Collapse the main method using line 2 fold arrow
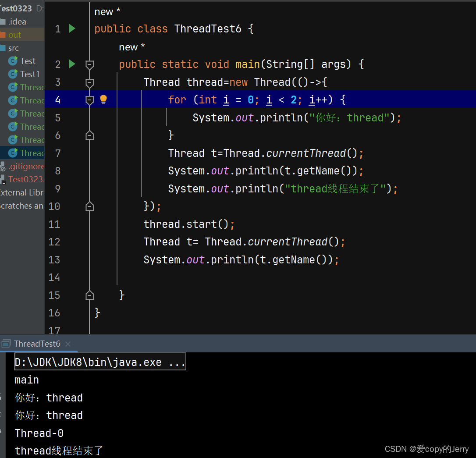Screen dimensions: 476x458 click(89, 64)
